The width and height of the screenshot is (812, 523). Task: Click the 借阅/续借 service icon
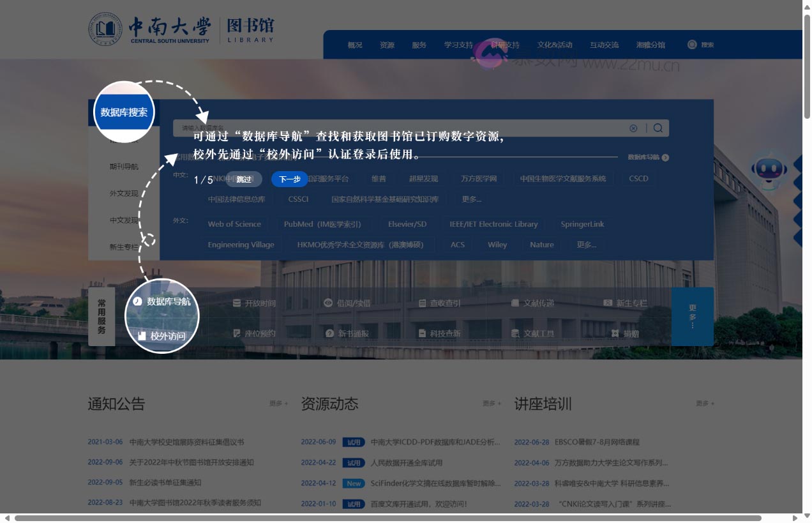click(x=350, y=303)
